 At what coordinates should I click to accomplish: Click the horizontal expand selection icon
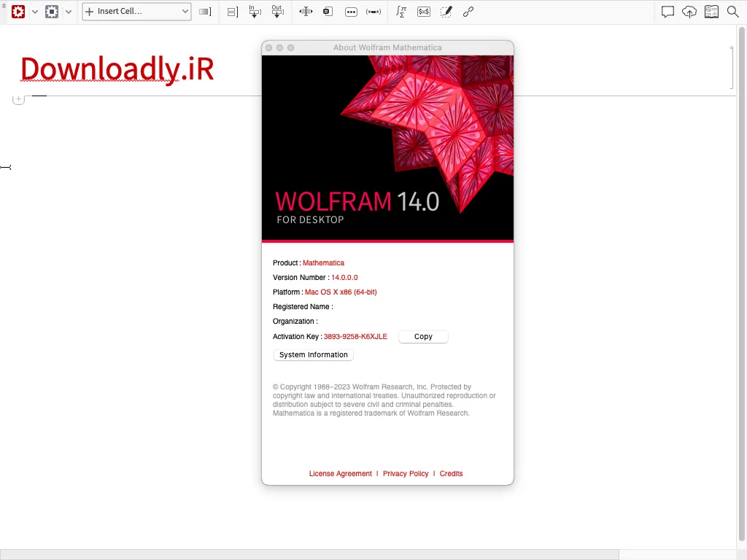pos(306,12)
